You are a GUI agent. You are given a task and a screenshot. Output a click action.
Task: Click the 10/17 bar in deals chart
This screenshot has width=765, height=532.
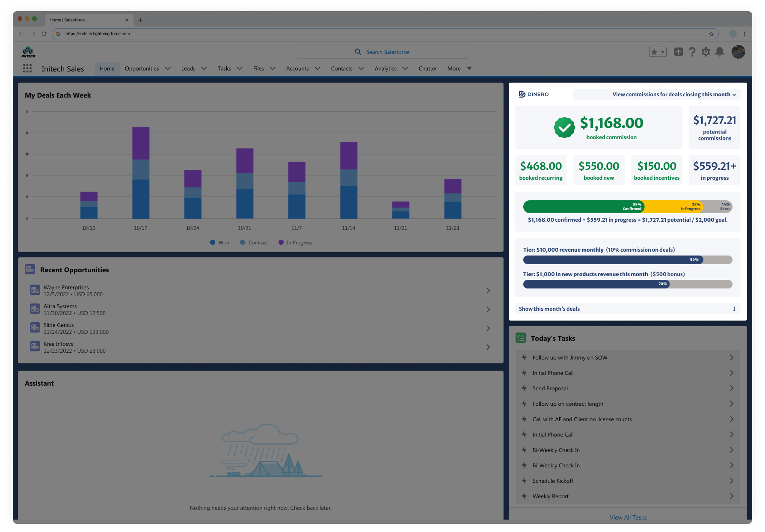pos(141,172)
